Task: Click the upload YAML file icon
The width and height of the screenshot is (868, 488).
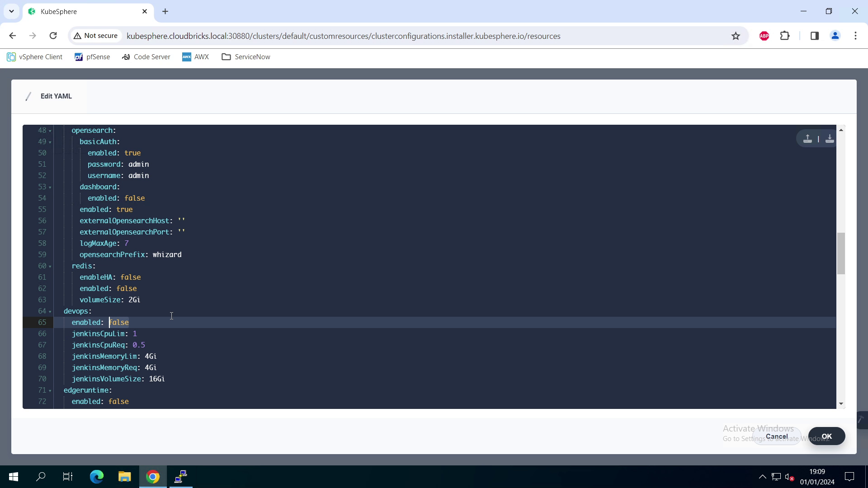Action: pos(807,139)
